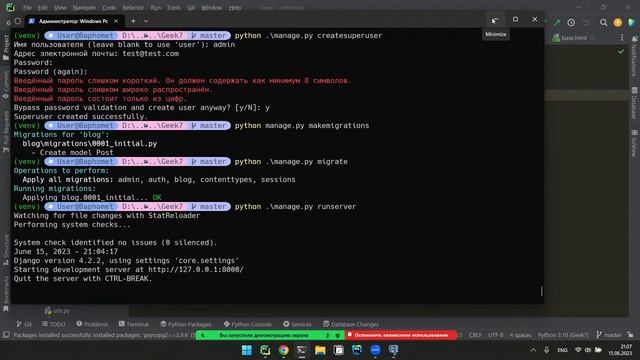This screenshot has height=360, width=640.
Task: Close the base.html editor tab
Action: pyautogui.click(x=593, y=38)
